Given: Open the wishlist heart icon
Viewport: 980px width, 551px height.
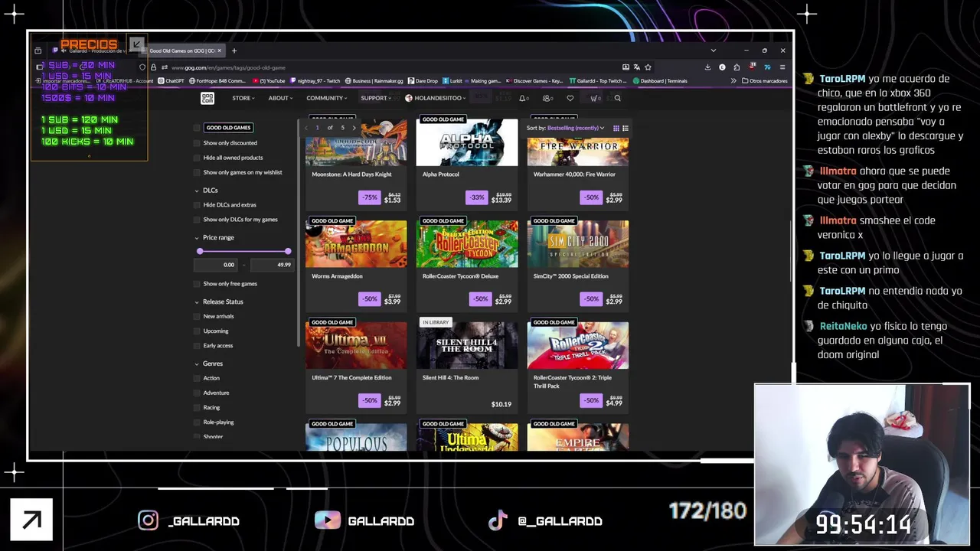Looking at the screenshot, I should (570, 98).
